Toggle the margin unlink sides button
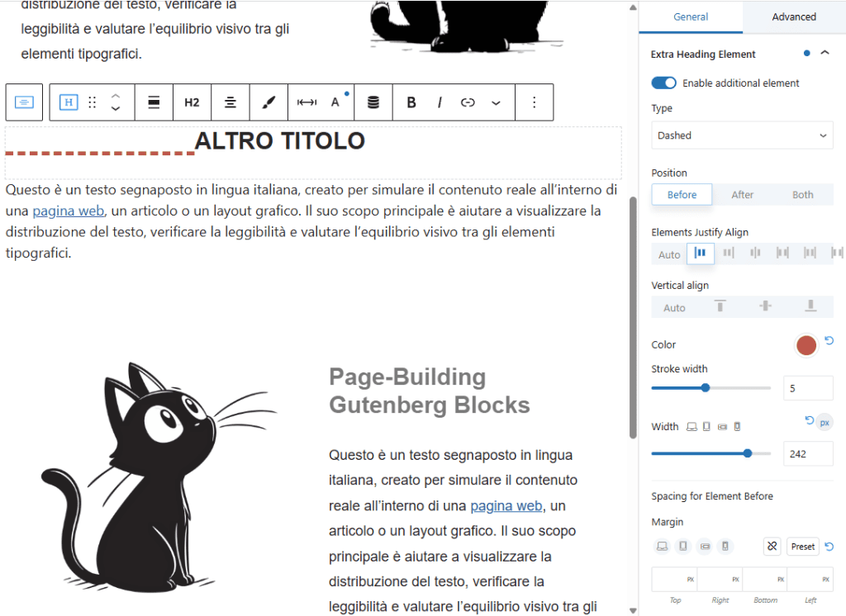Viewport: 846px width, 616px height. click(772, 547)
